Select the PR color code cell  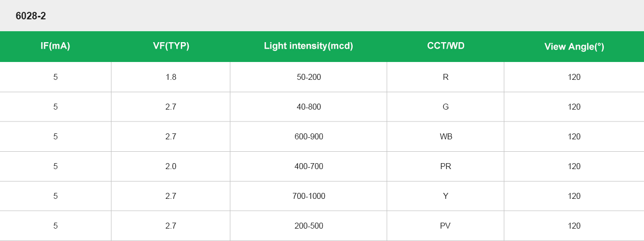(445, 166)
